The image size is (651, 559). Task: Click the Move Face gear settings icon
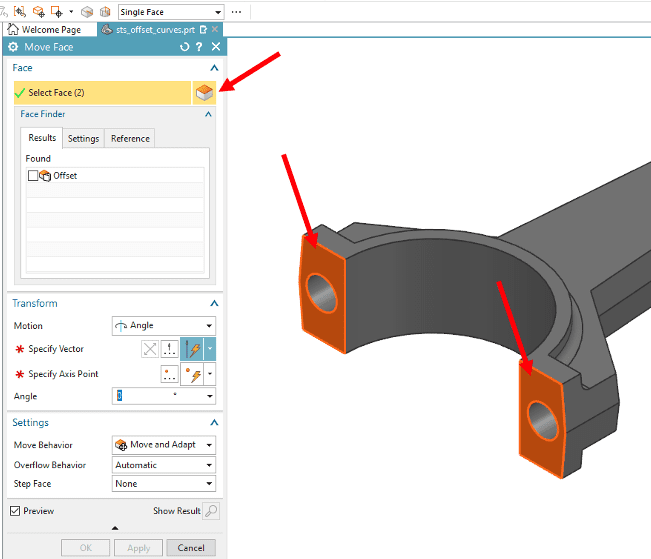tap(13, 47)
